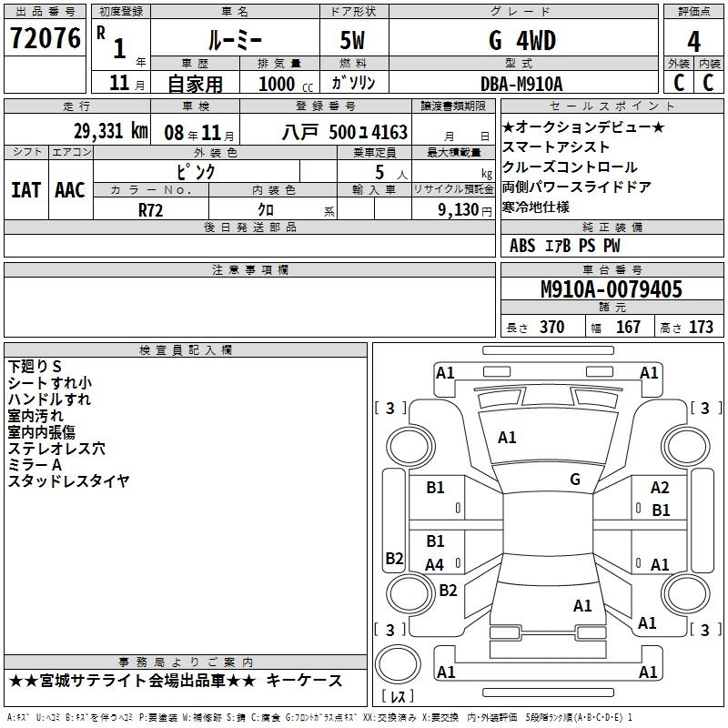Click the A4 damage mark on diagram
Screen dimensions: 728x728
tap(435, 565)
